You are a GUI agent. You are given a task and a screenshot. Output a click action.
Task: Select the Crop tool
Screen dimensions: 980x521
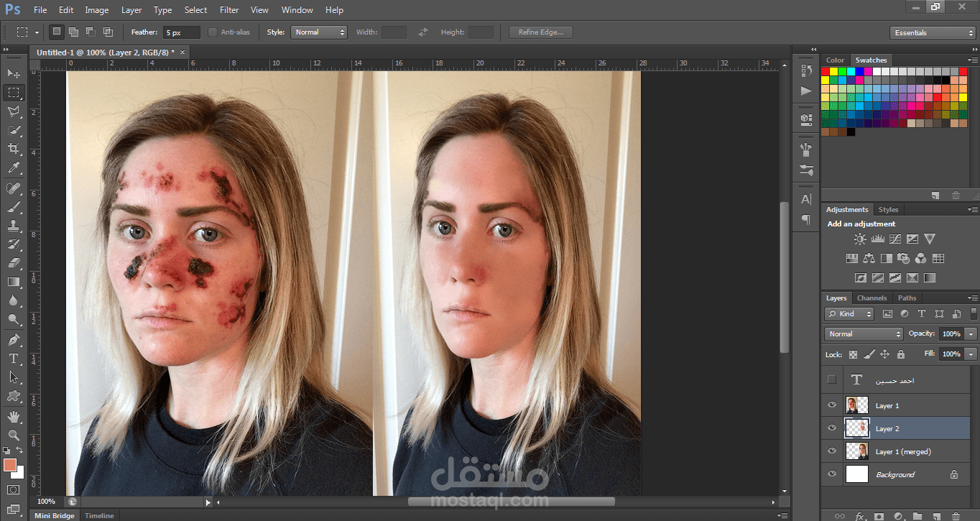14,149
